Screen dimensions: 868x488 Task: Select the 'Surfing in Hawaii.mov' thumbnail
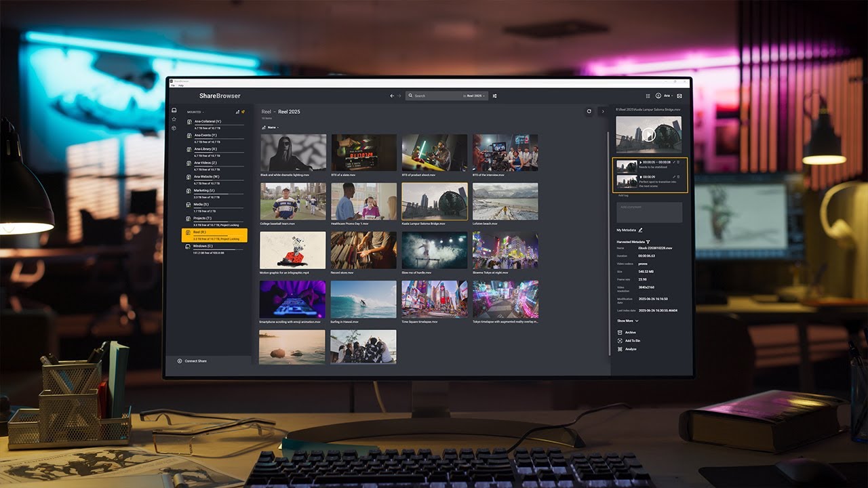coord(363,300)
